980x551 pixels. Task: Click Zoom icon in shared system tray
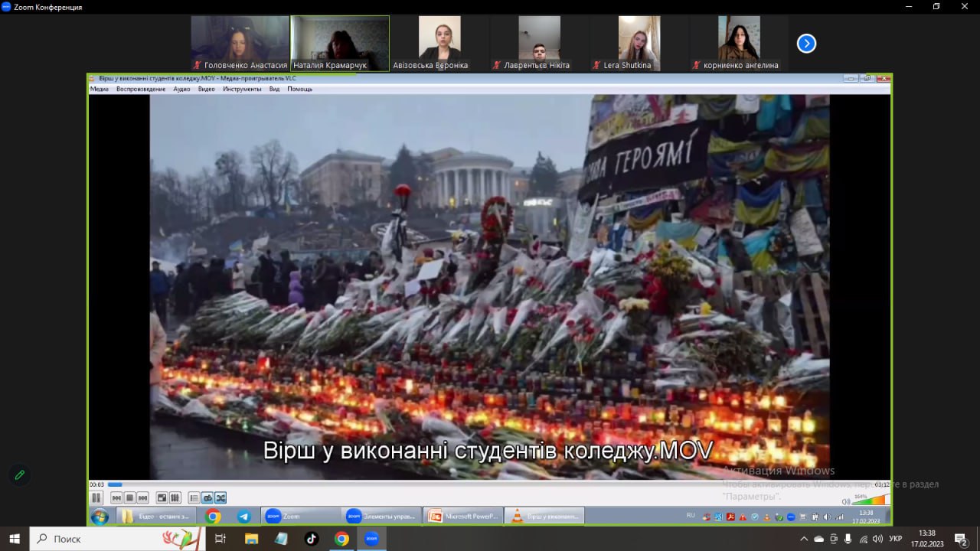pos(790,517)
